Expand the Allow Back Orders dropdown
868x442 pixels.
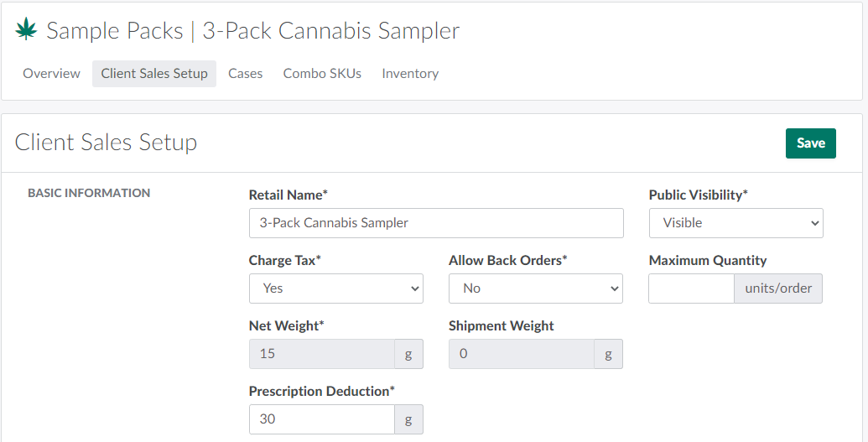535,289
